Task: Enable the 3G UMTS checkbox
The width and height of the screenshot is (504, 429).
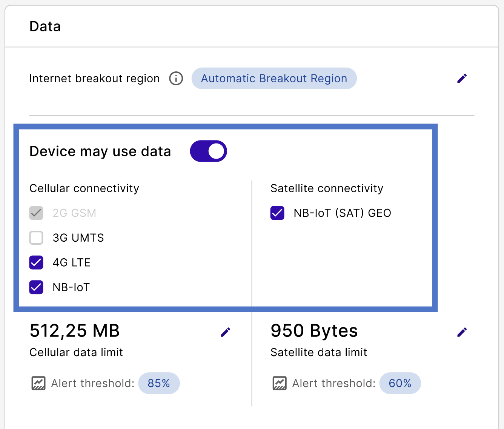Action: (36, 238)
